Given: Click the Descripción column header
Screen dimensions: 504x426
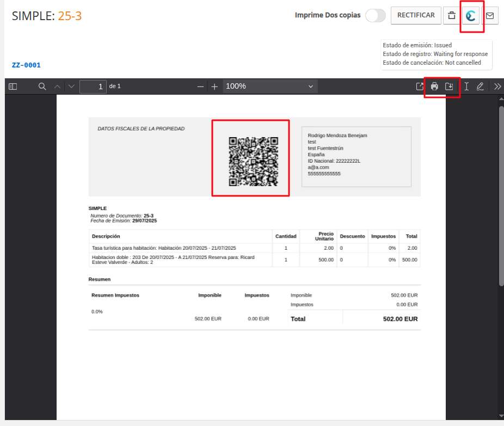Looking at the screenshot, I should coord(106,237).
